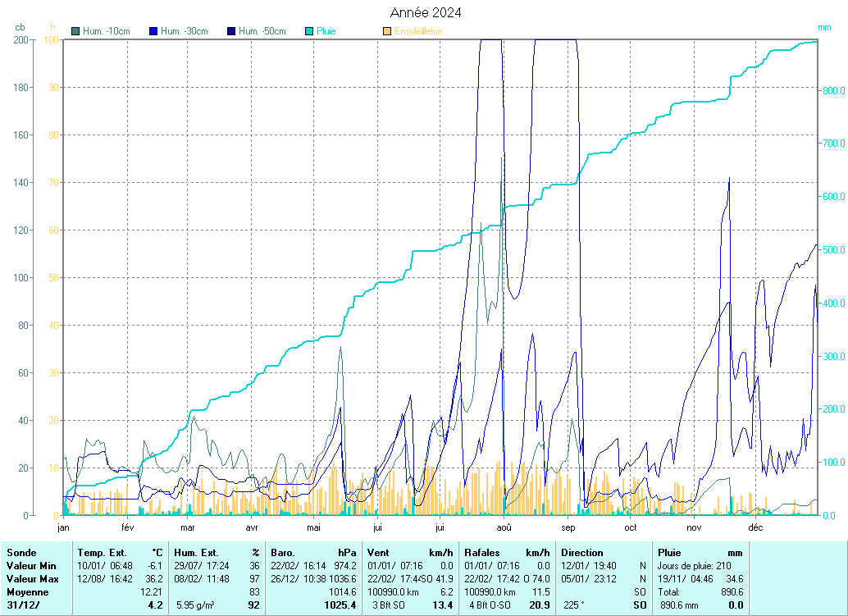Image resolution: width=848 pixels, height=616 pixels.
Task: Click the "nov" month axis label
Action: click(694, 527)
